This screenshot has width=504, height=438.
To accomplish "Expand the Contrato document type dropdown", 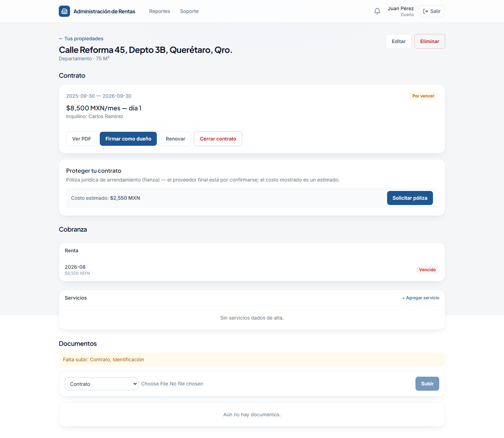I will [101, 384].
